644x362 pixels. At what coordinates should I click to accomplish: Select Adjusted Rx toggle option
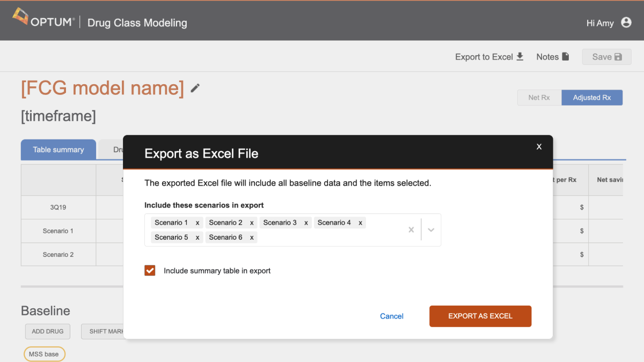[591, 98]
